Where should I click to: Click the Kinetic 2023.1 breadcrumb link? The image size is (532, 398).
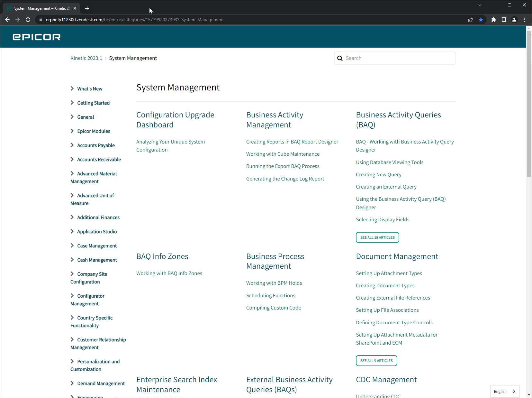(86, 58)
